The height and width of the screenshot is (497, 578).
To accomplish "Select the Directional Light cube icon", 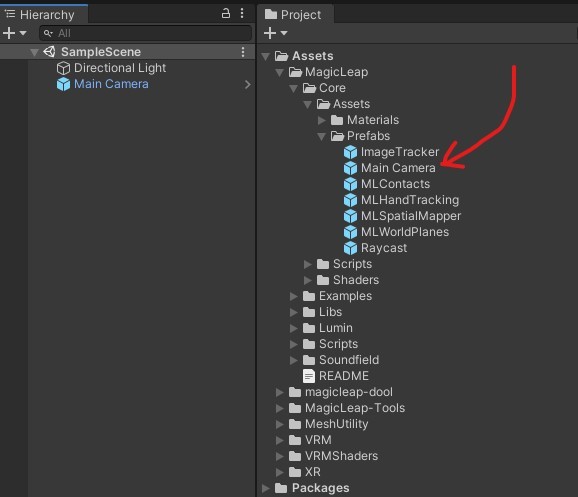I will 63,68.
